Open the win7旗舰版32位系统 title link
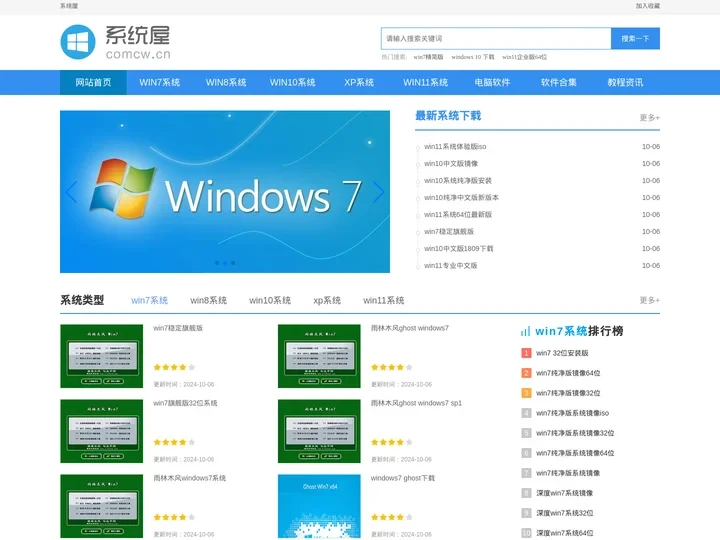 pos(185,403)
